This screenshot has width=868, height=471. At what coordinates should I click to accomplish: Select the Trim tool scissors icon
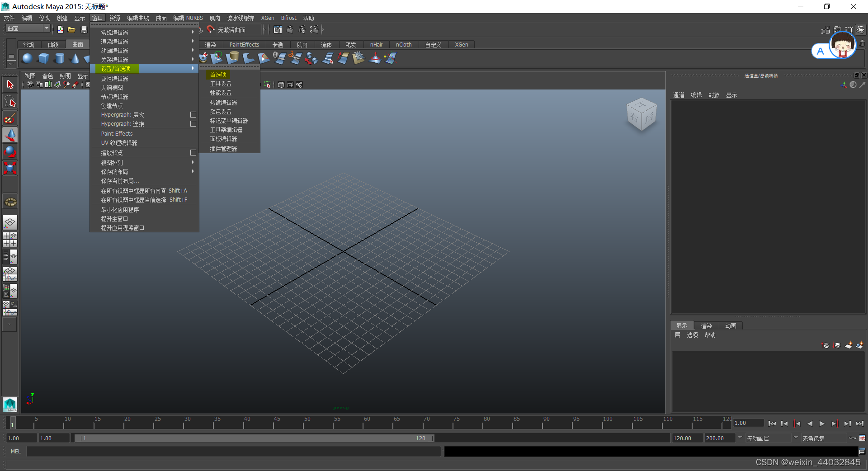[x=295, y=58]
